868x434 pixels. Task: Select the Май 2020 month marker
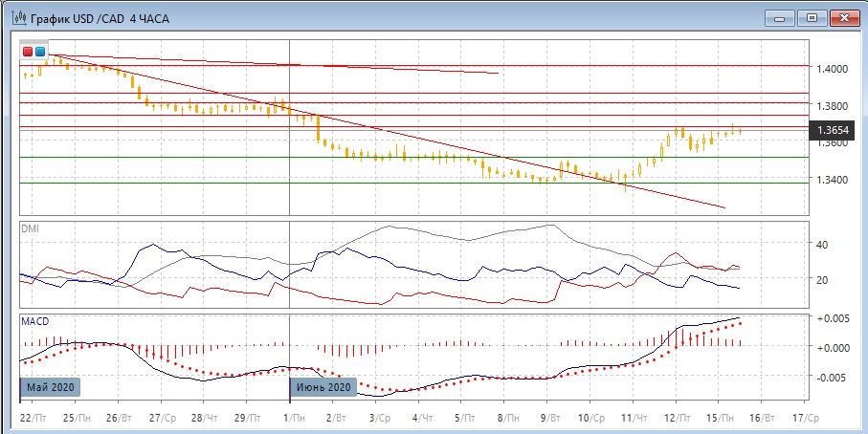pos(50,387)
